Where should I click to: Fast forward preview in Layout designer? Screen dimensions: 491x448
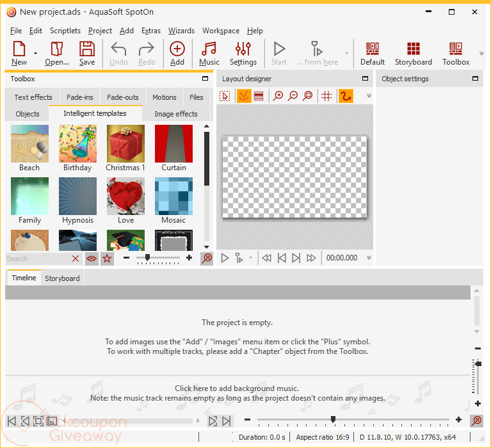point(311,258)
